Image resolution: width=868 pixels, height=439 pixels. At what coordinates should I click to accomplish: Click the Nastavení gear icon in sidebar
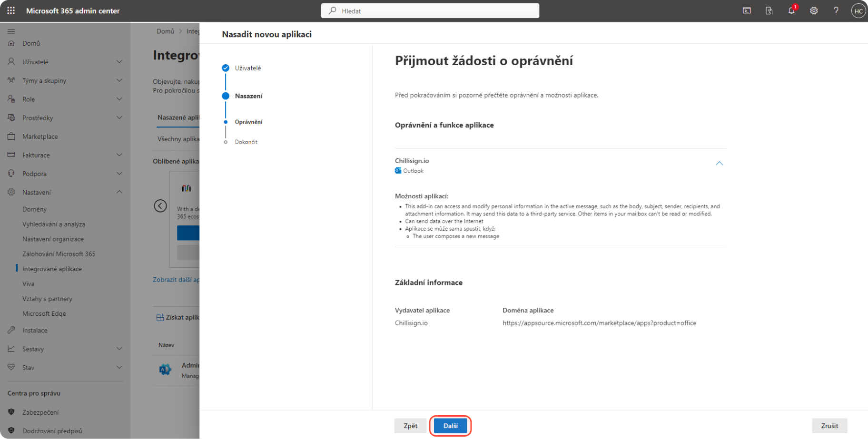click(x=11, y=192)
